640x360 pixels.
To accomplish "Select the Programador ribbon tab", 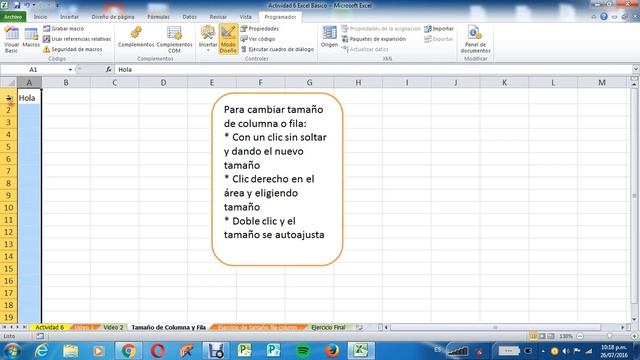I will coord(280,17).
